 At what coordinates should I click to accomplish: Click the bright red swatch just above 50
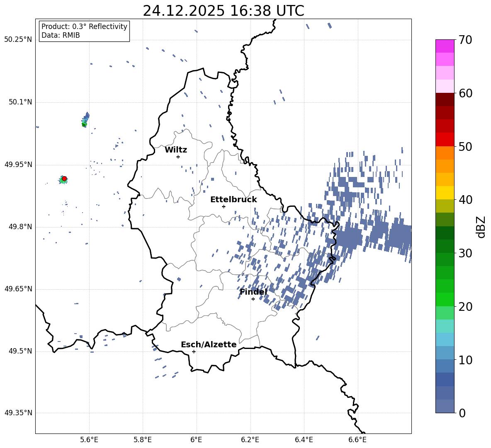[x=445, y=140]
